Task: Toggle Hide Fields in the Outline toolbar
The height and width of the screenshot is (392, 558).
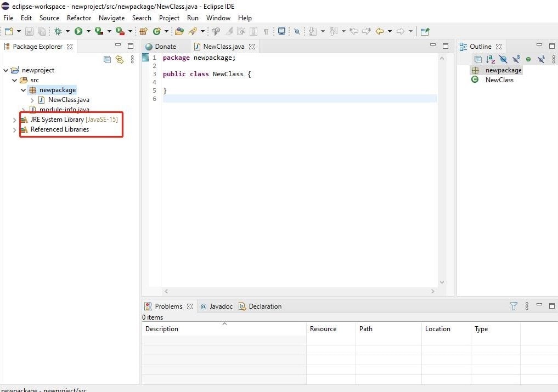Action: point(503,59)
